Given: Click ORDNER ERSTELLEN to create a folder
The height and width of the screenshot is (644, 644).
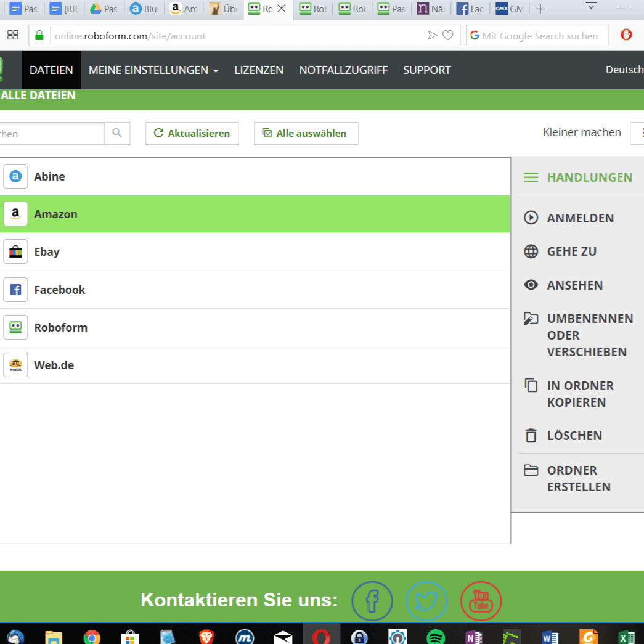Looking at the screenshot, I should (567, 478).
